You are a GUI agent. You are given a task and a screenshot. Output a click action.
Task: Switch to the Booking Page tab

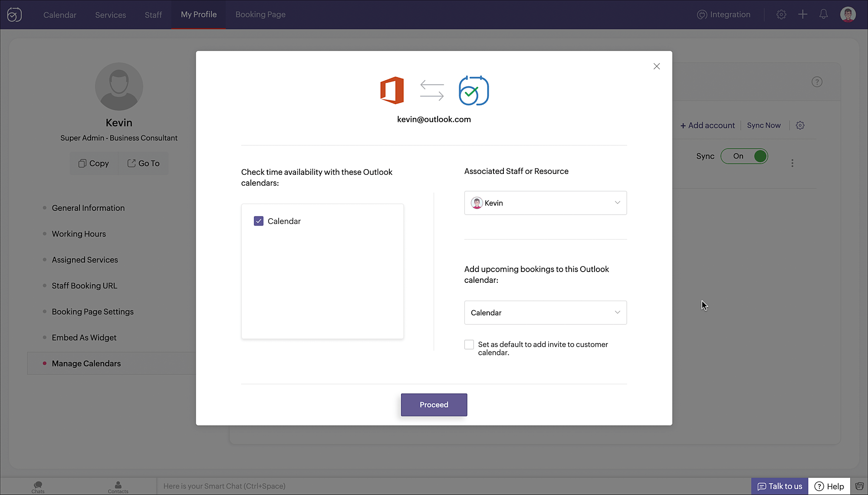pos(260,15)
